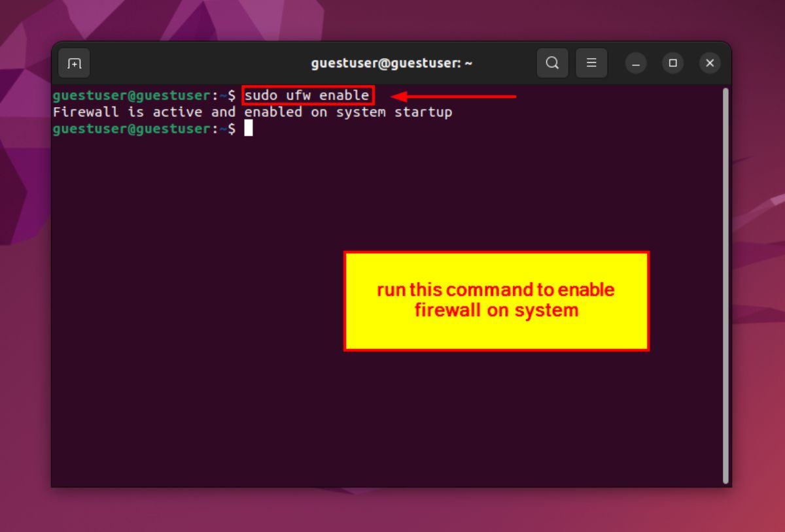Image resolution: width=785 pixels, height=532 pixels.
Task: Click the terminal cursor block
Action: click(249, 129)
